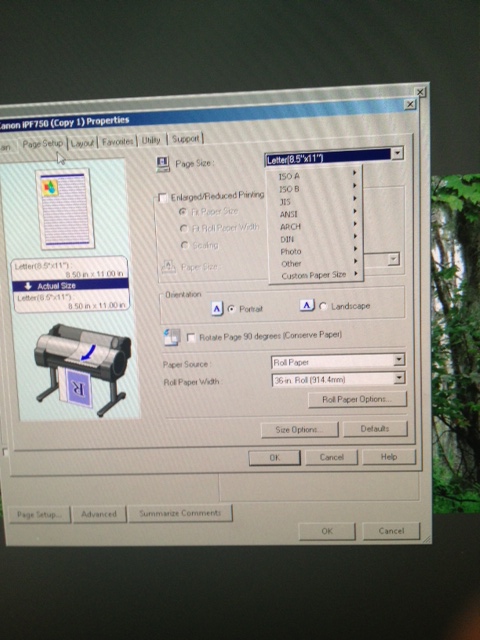Click the Actual Size label bar

[x=70, y=286]
